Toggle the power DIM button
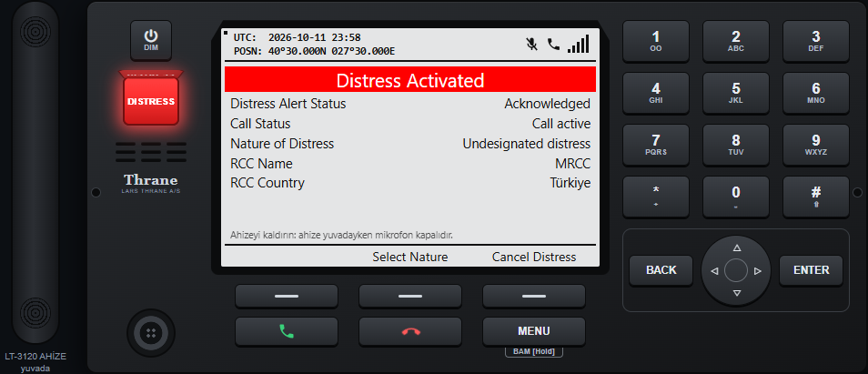Image resolution: width=868 pixels, height=374 pixels. tap(151, 40)
